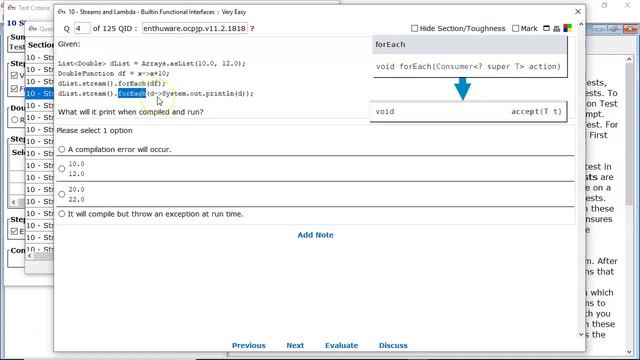
Task: Go to the Next question
Action: (295, 345)
